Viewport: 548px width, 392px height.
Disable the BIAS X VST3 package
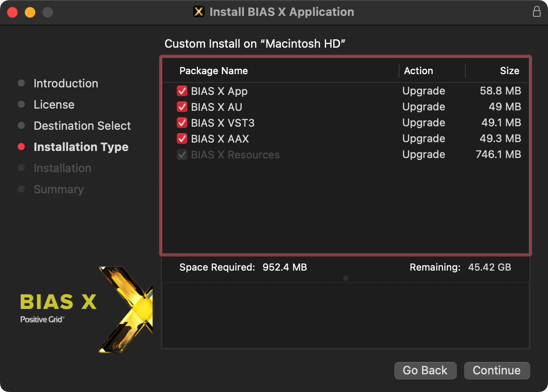(x=182, y=123)
